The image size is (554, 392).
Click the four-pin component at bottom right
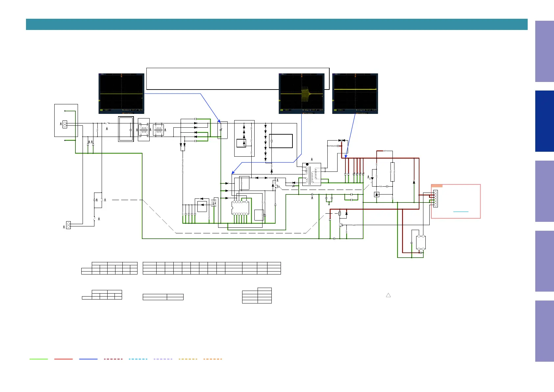pos(421,243)
